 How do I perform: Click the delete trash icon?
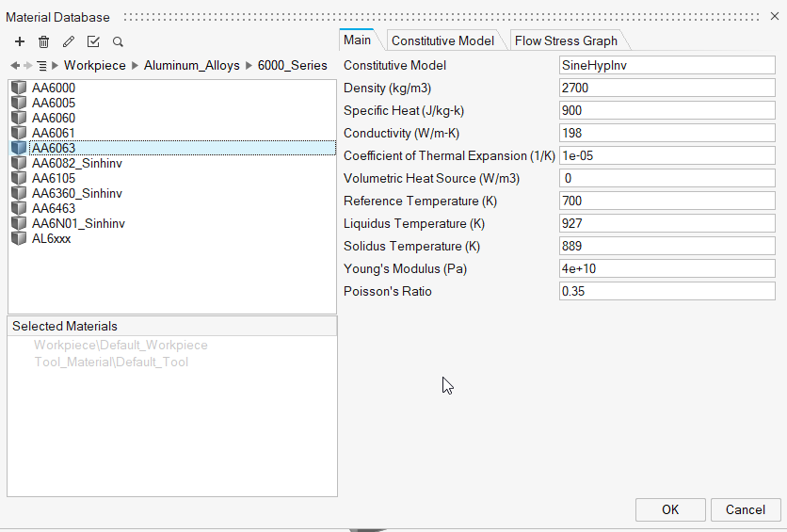pyautogui.click(x=43, y=41)
